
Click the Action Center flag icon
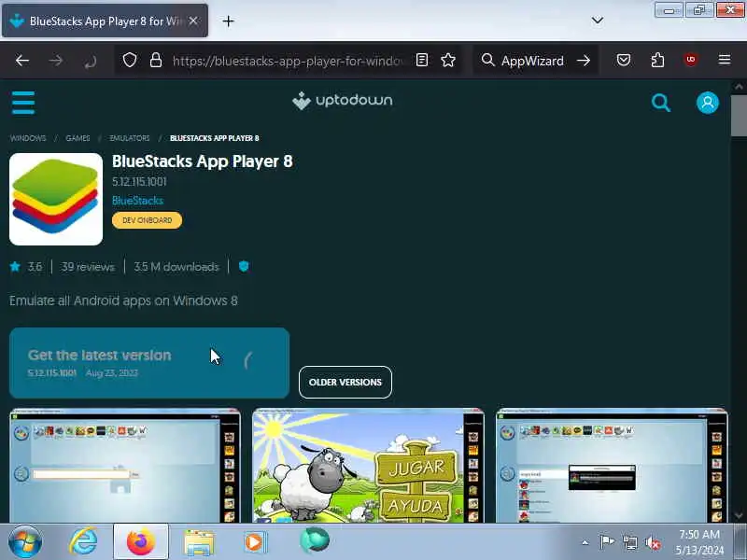[606, 542]
